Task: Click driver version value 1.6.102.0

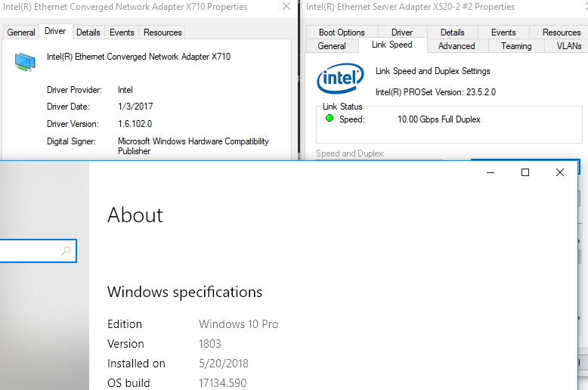Action: [x=135, y=124]
